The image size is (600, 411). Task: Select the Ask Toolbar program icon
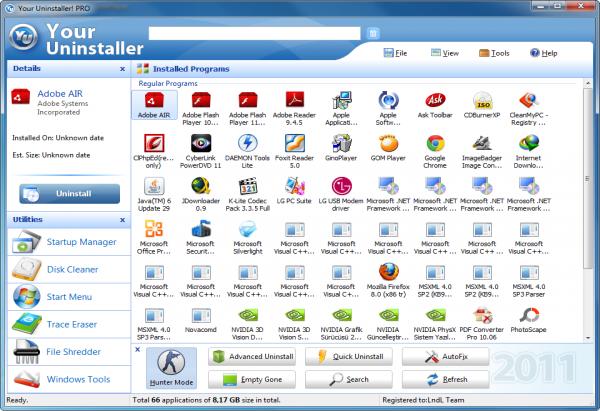pyautogui.click(x=435, y=105)
